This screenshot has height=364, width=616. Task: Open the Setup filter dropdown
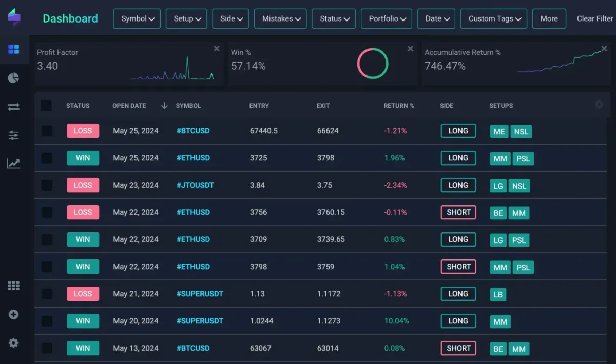(x=186, y=18)
